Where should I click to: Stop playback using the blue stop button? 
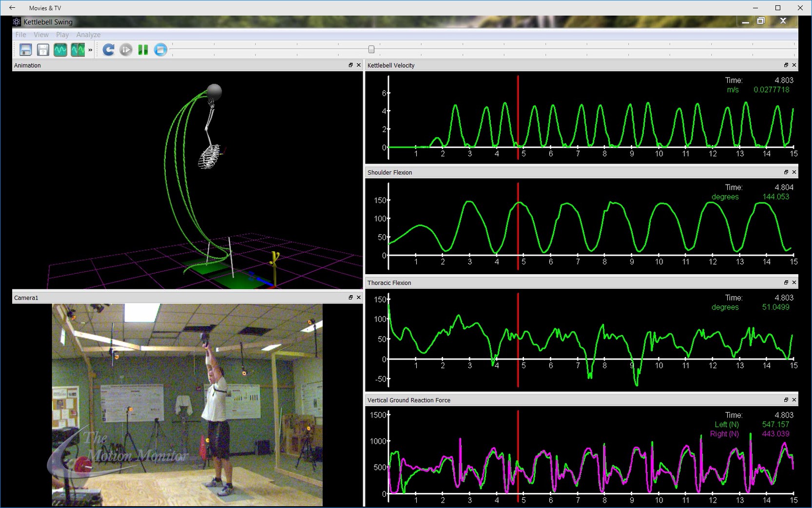[160, 50]
